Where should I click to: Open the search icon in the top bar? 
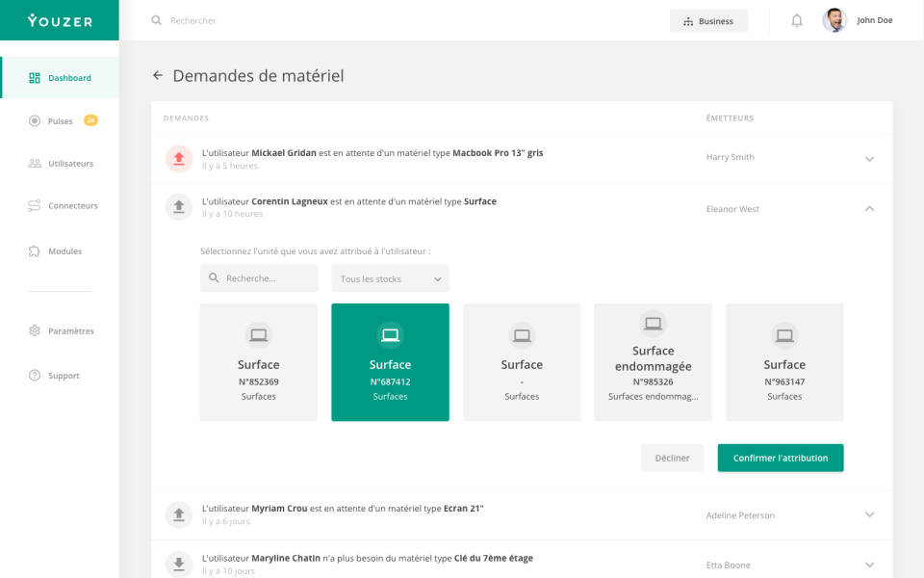point(155,20)
